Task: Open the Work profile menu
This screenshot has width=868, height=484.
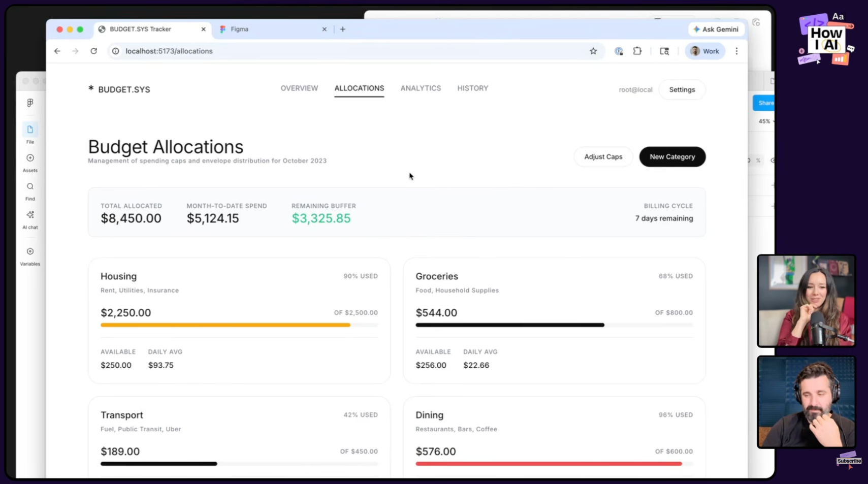Action: coord(704,51)
